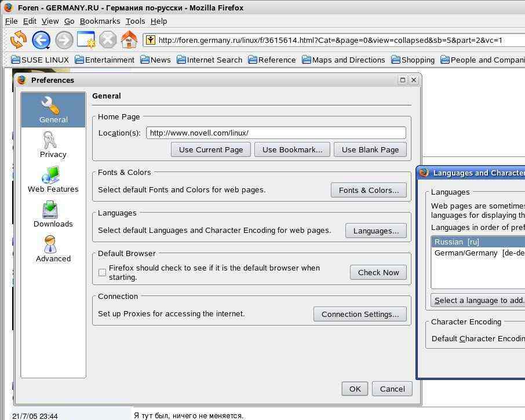Open the Entertainment bookmarks folder
This screenshot has height=420, width=525.
(x=104, y=60)
